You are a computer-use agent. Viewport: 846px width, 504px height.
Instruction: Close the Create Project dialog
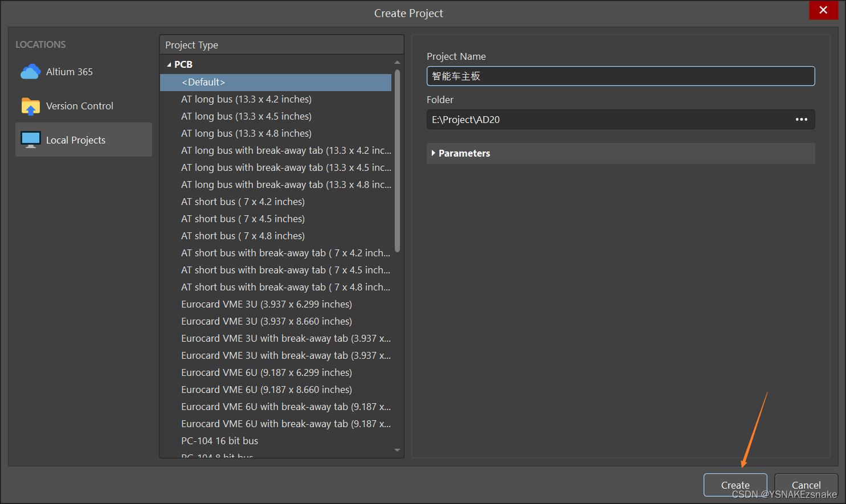click(823, 10)
